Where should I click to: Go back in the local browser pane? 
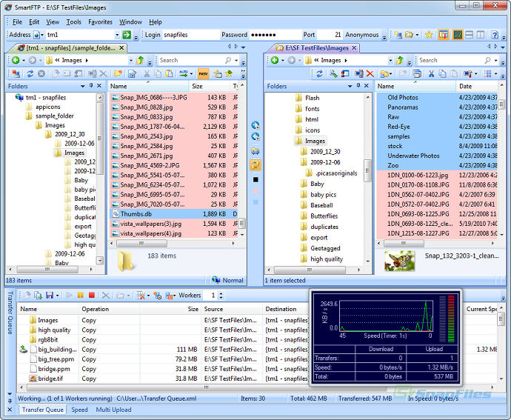275,60
